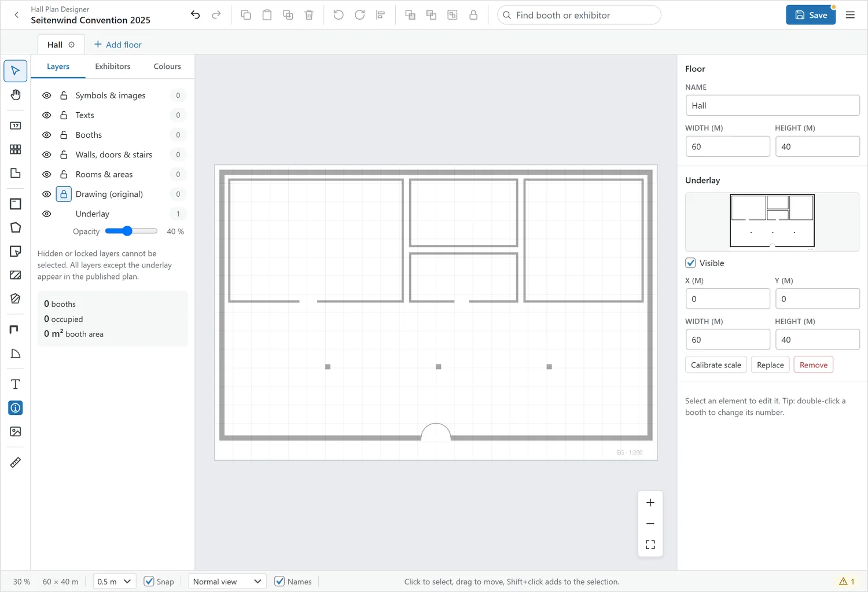
Task: Unlock the Drawing (original) layer
Action: tap(64, 194)
